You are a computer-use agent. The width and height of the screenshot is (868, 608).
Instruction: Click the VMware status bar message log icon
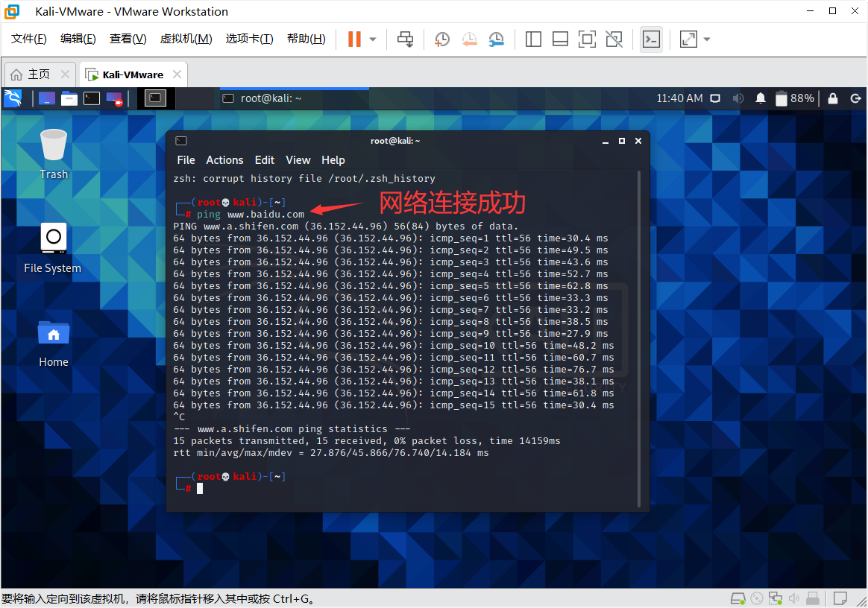[x=840, y=598]
